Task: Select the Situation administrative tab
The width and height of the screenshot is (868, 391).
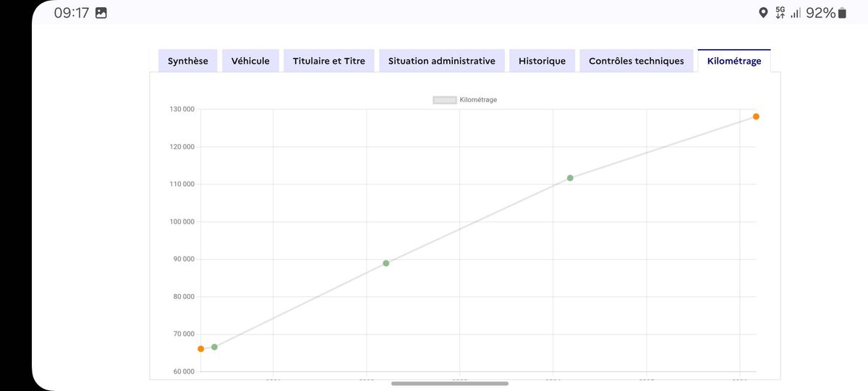Action: 442,61
